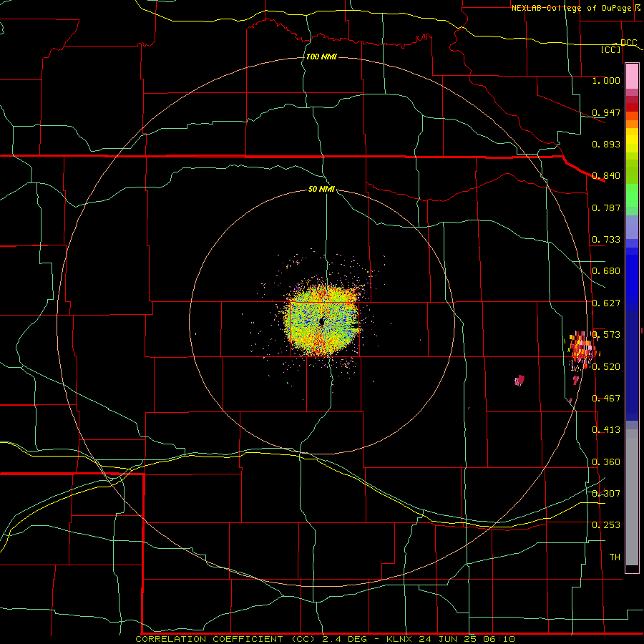Click the 0.360 scale value
The width and height of the screenshot is (644, 644).
click(606, 462)
